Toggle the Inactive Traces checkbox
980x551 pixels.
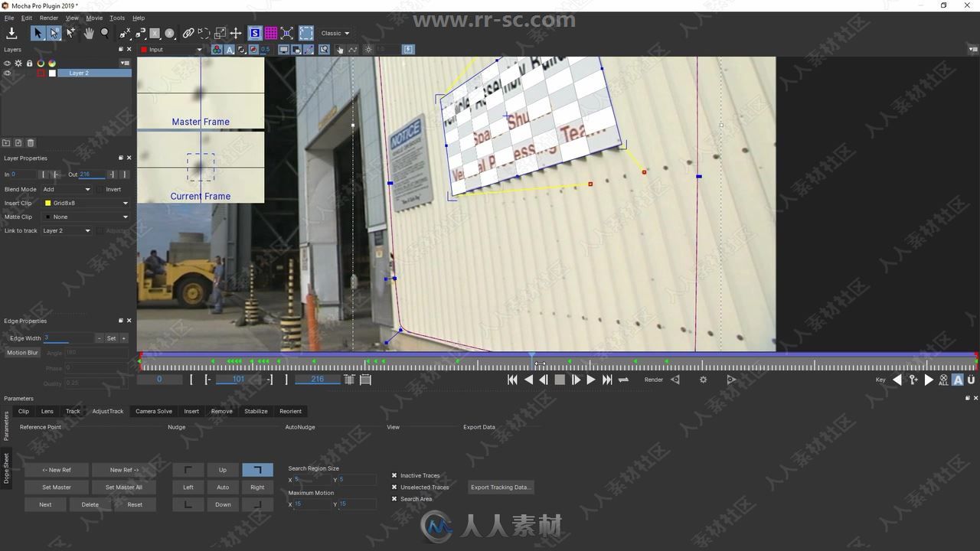[x=394, y=475]
